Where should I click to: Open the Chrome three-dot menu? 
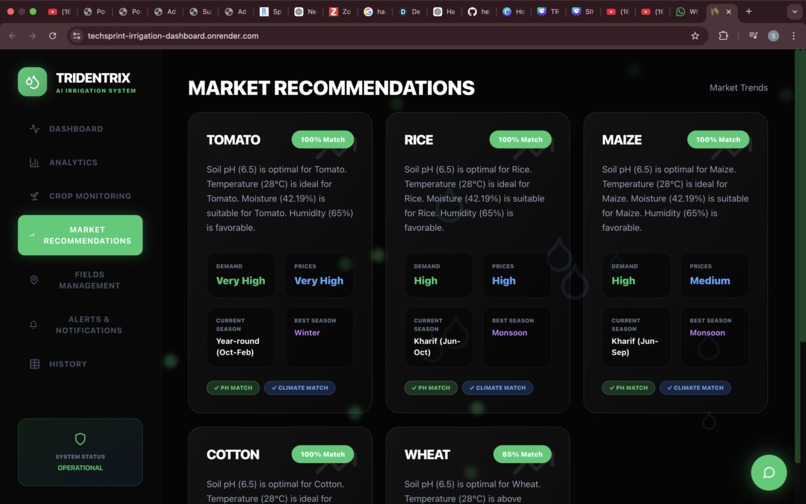pos(794,36)
